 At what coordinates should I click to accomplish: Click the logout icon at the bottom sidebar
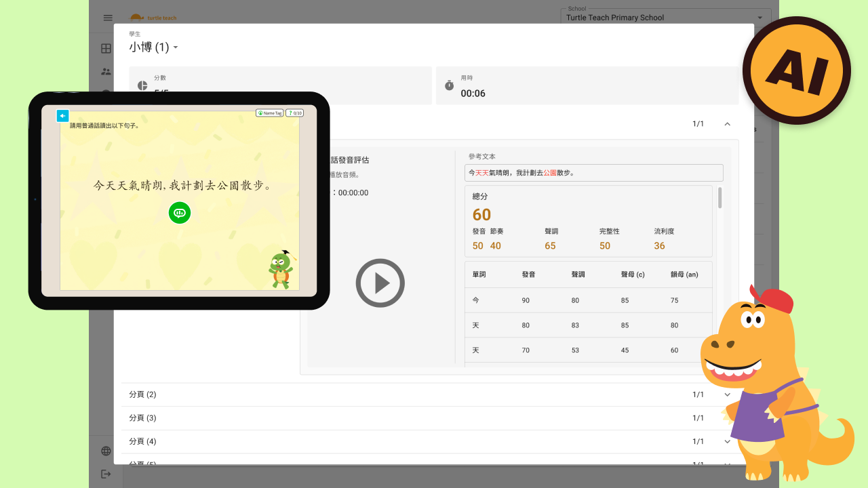pos(106,474)
